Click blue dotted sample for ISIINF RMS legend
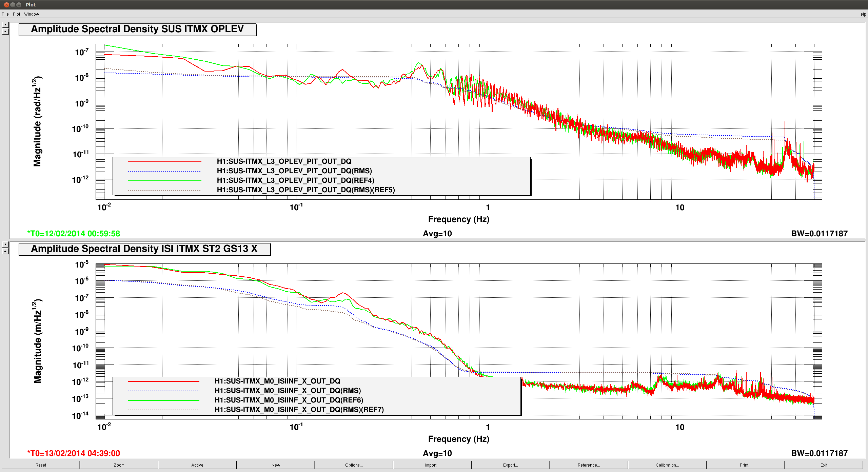 coord(163,391)
